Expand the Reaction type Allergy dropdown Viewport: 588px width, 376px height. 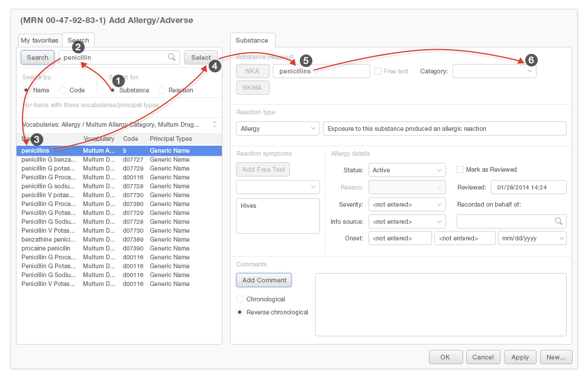point(277,128)
